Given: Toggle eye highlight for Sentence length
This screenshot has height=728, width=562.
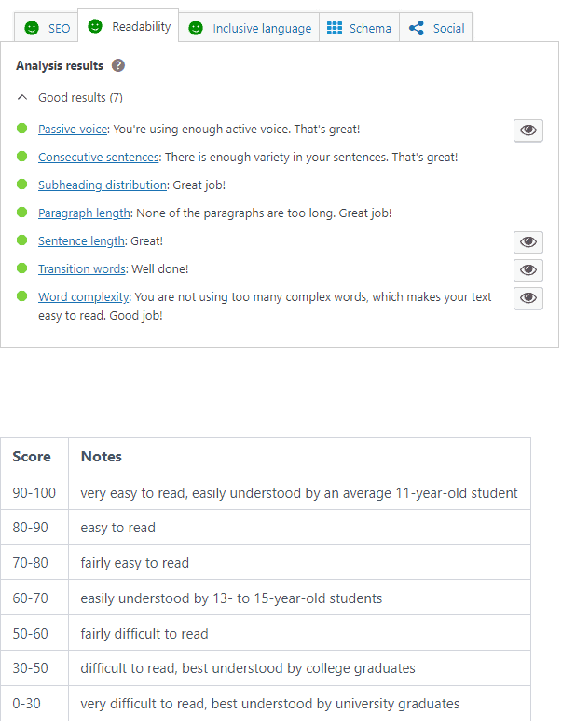Looking at the screenshot, I should pos(528,242).
